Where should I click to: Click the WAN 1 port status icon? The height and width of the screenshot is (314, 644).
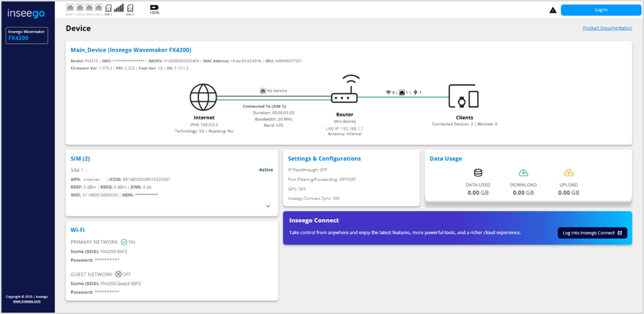[x=70, y=8]
